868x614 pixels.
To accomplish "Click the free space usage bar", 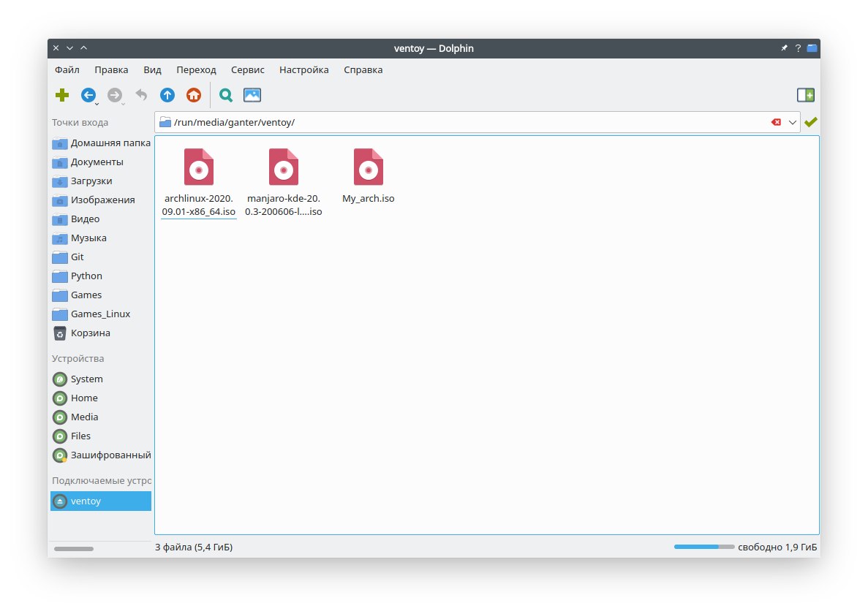I will coord(703,547).
